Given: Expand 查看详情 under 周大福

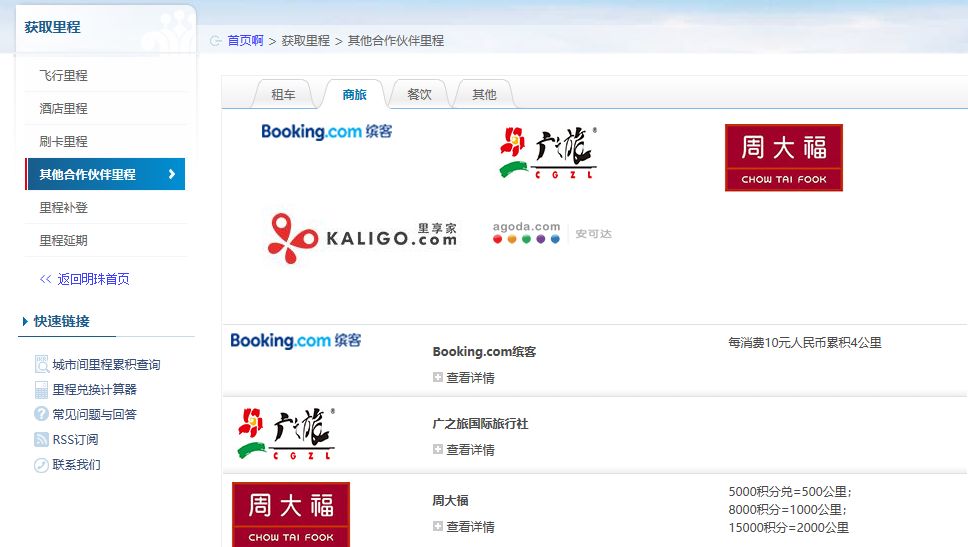Looking at the screenshot, I should (464, 527).
